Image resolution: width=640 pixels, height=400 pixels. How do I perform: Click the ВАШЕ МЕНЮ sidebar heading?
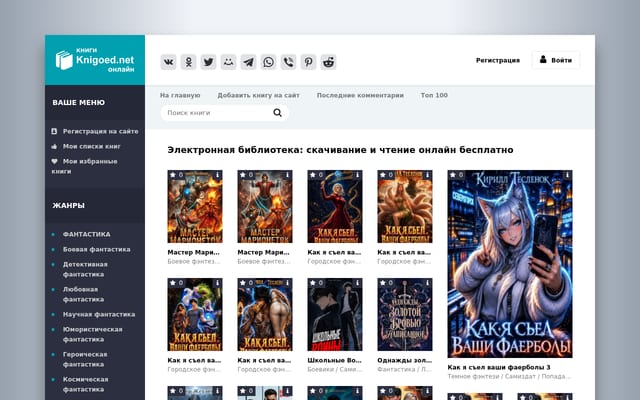(78, 102)
